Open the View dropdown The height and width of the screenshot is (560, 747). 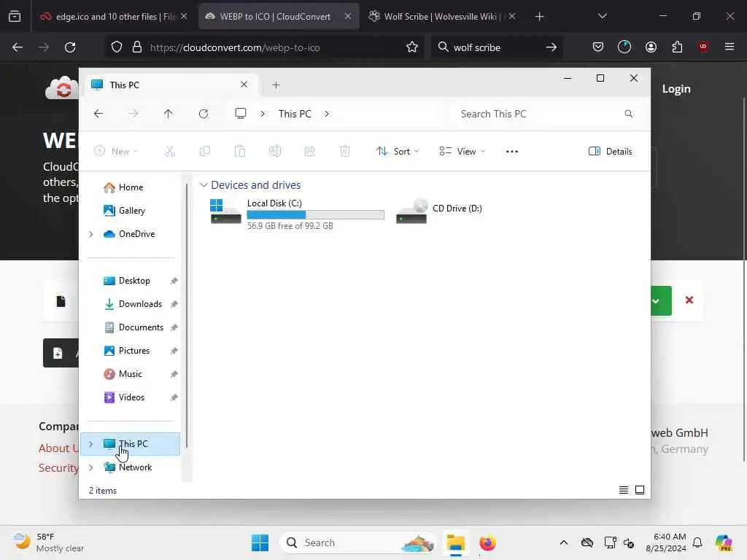(462, 152)
